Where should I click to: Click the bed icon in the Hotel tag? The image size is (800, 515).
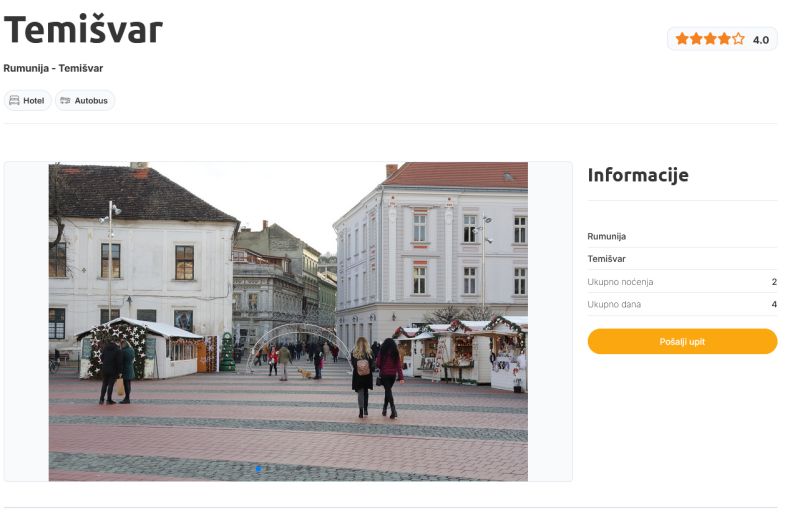14,101
